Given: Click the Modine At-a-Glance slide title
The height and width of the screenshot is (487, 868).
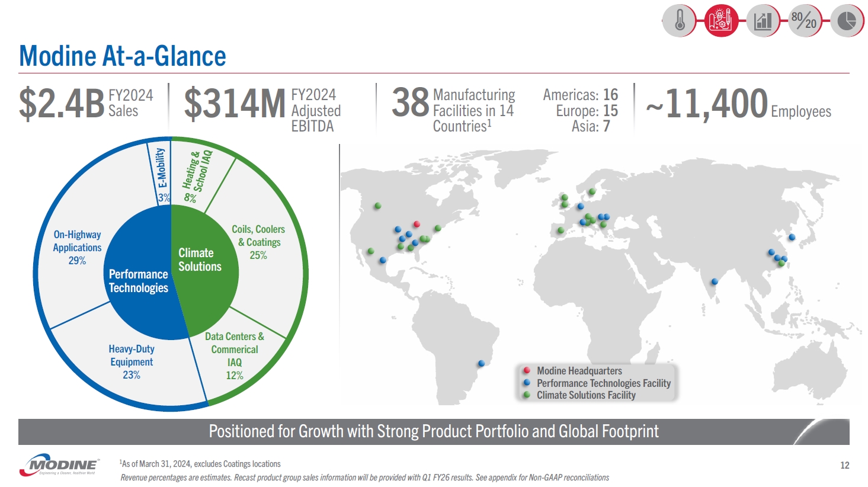Looking at the screenshot, I should click(x=123, y=56).
